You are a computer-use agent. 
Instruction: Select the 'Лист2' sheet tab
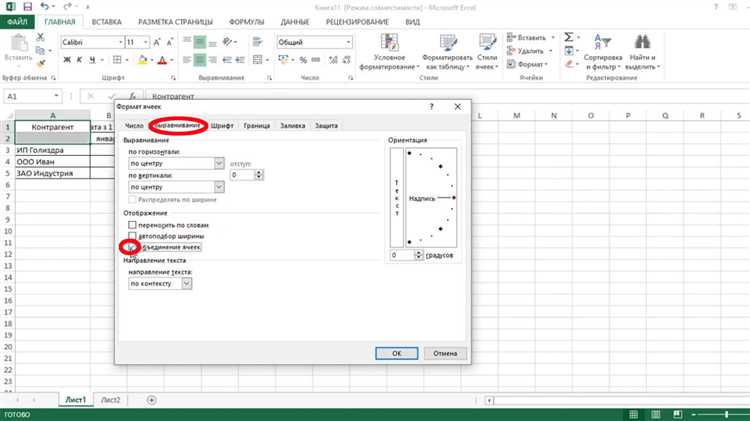(x=110, y=400)
